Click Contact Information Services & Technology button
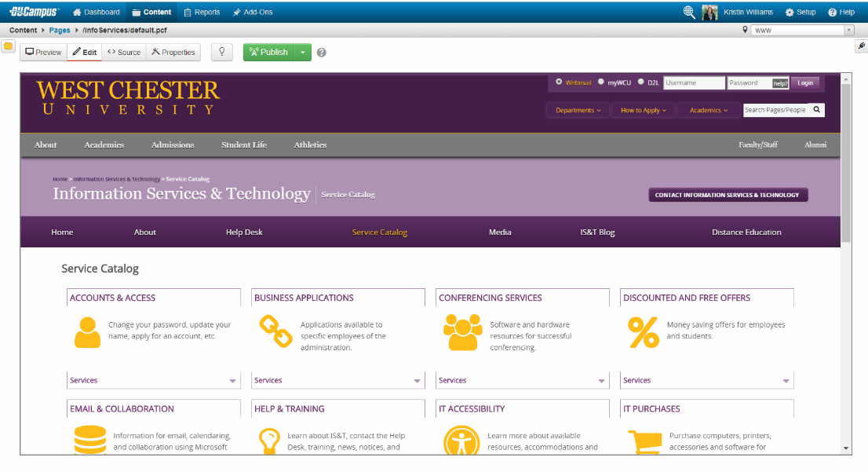The width and height of the screenshot is (868, 472). click(x=727, y=195)
